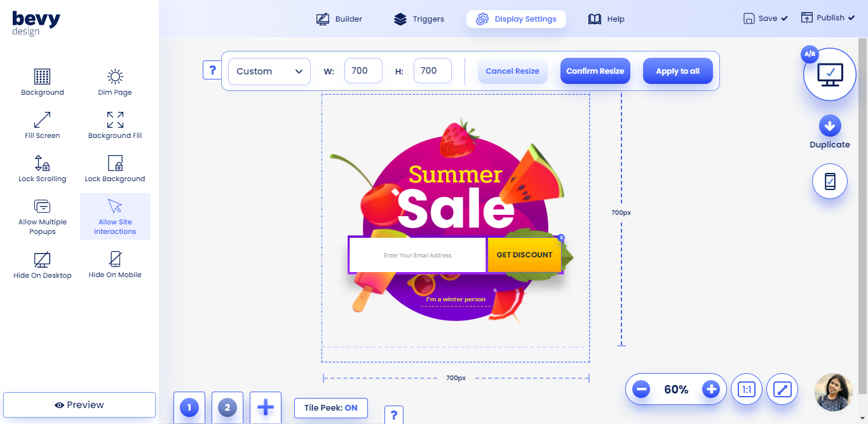The height and width of the screenshot is (424, 868).
Task: Select Fill Screen
Action: point(42,123)
